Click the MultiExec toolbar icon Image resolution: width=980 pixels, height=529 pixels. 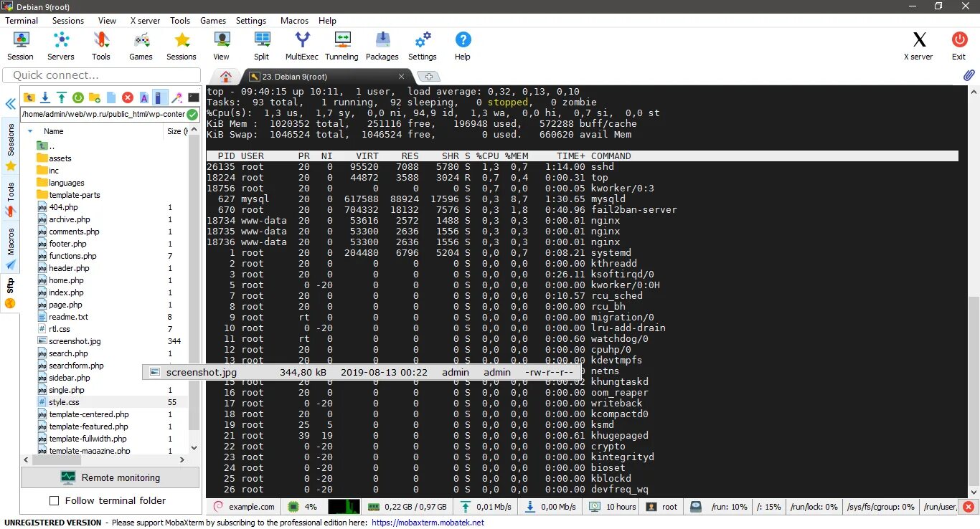302,46
